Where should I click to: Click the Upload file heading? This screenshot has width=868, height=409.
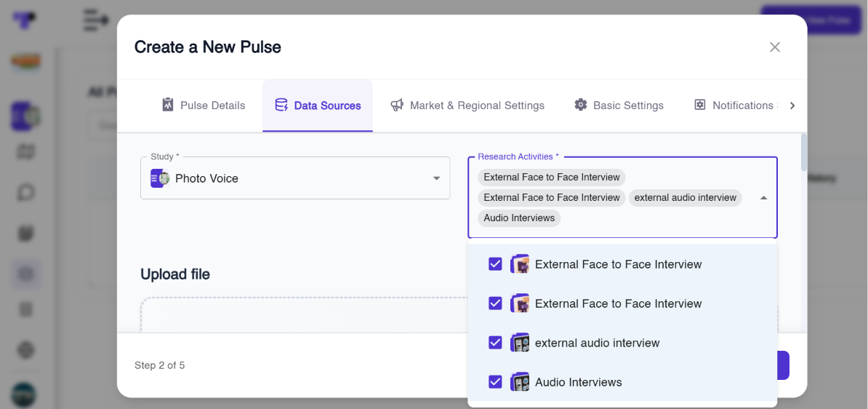175,274
